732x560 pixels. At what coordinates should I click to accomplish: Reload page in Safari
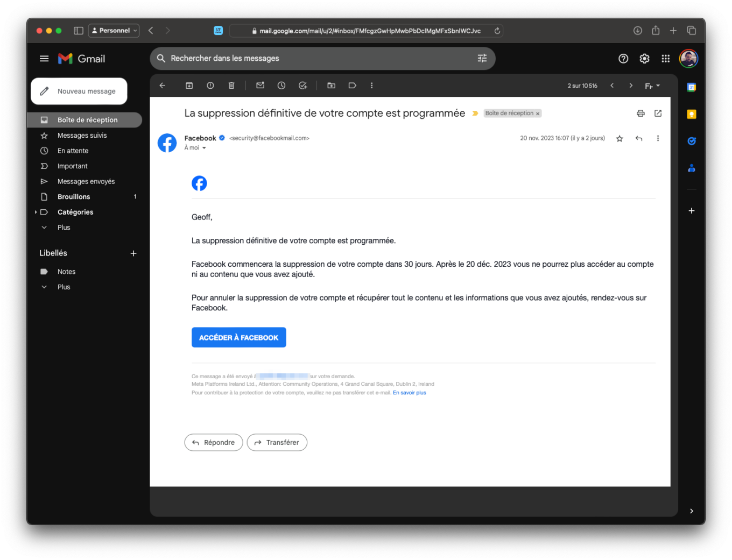click(x=497, y=31)
